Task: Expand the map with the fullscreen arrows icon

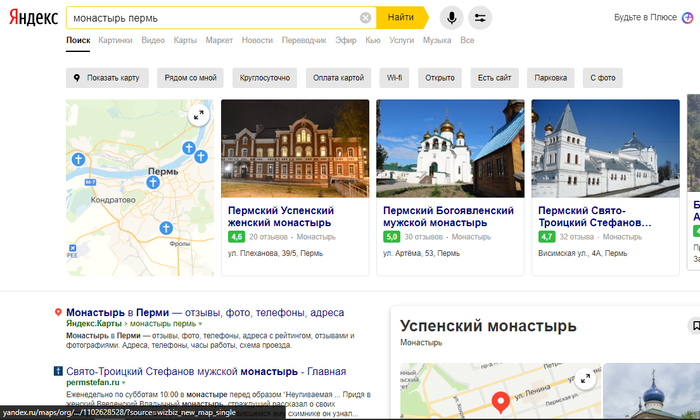Action: tap(198, 115)
